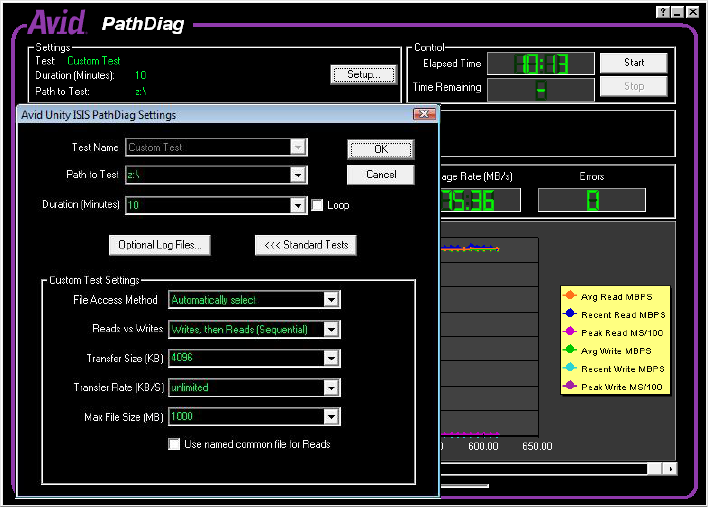Screen dimensions: 708x507
Task: Click the Recent Write MBPS cyan marker
Action: (x=570, y=367)
